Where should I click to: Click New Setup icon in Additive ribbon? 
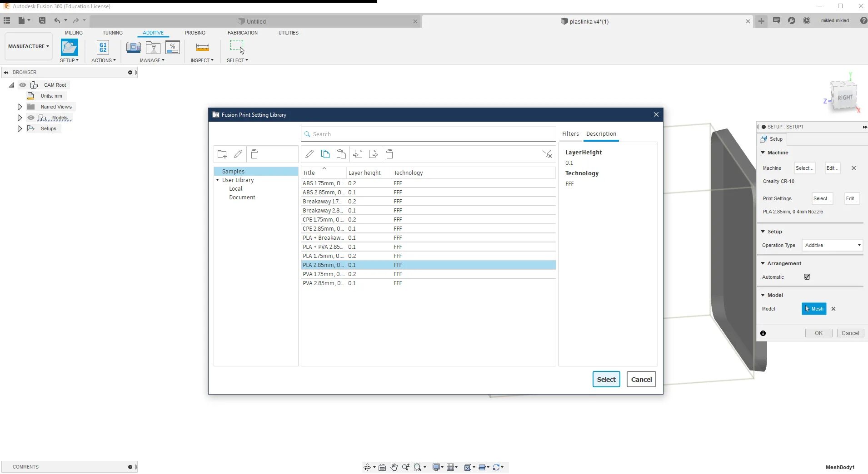[70, 47]
